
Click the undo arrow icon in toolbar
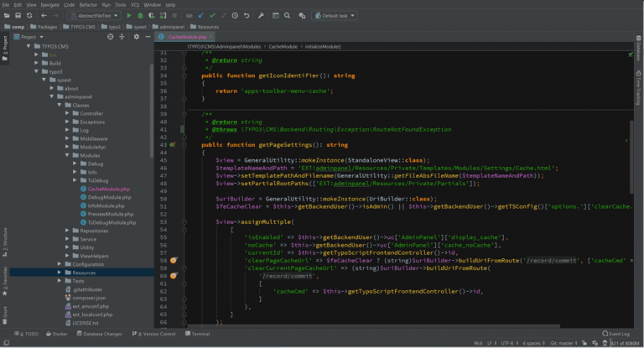tap(247, 15)
